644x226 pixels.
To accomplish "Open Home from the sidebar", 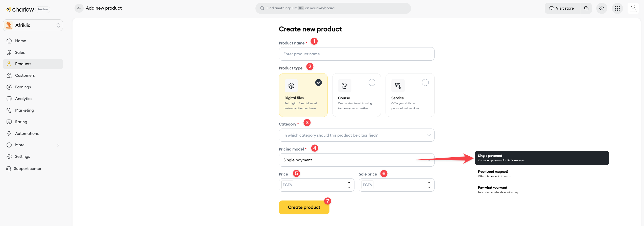I will click(20, 41).
